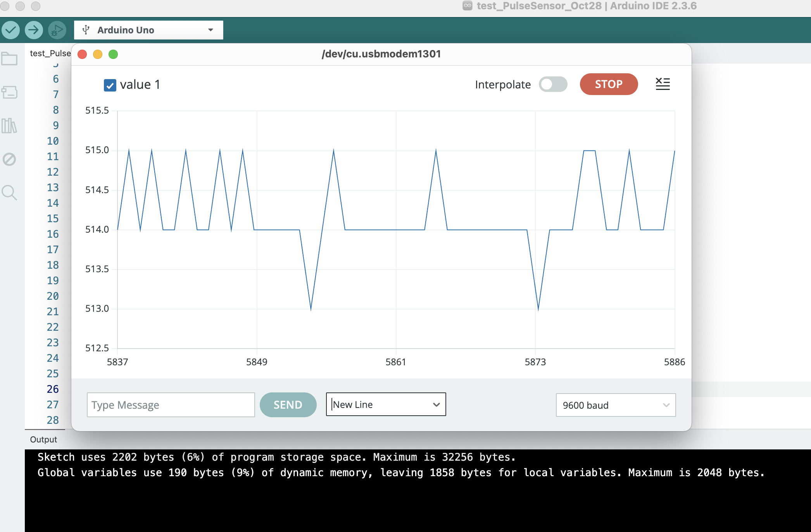This screenshot has width=811, height=532.
Task: Open the Debug panel sidebar icon
Action: click(x=10, y=159)
